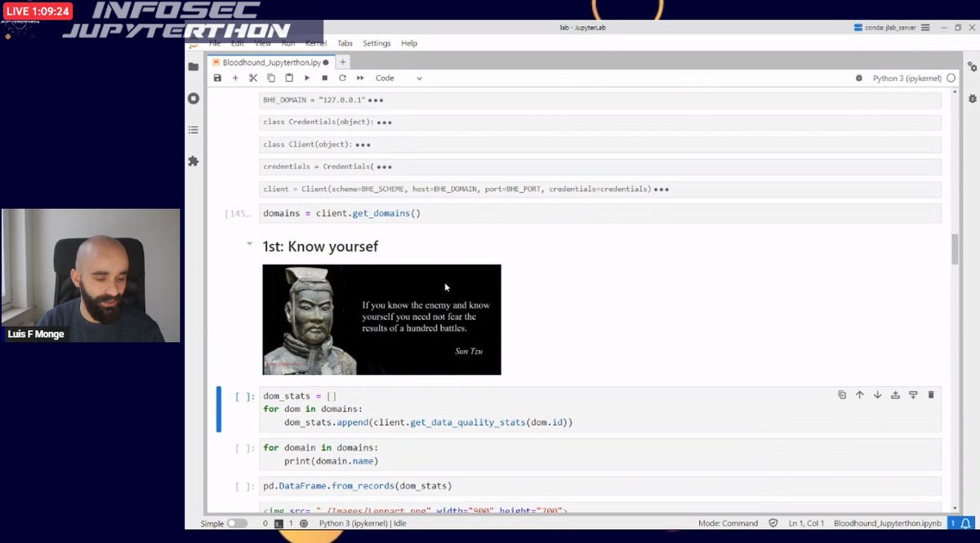The image size is (980, 543).
Task: Click into the domains = client.get_domains() cell
Action: coord(600,213)
